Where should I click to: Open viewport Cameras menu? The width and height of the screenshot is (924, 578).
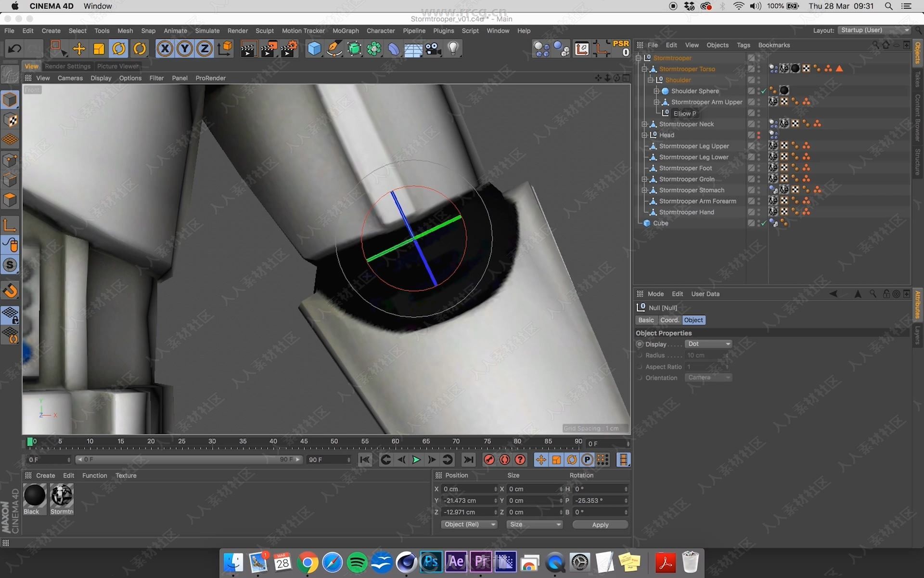70,78
